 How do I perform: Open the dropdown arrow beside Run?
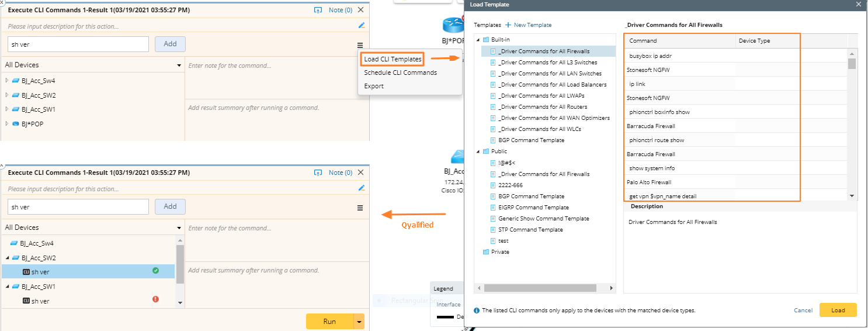point(359,322)
